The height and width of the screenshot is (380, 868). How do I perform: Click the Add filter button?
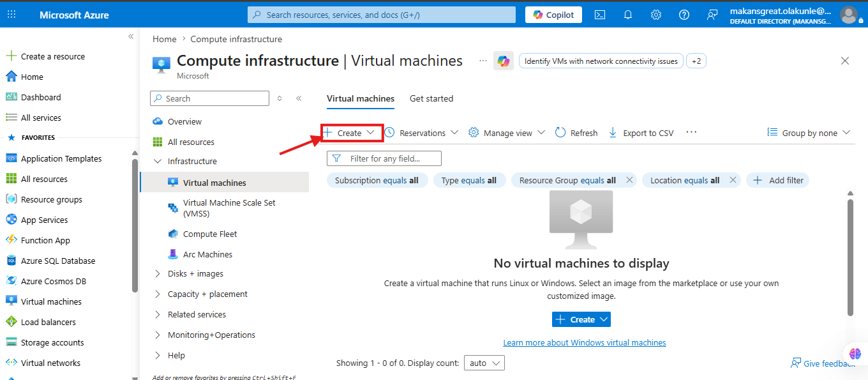point(778,180)
